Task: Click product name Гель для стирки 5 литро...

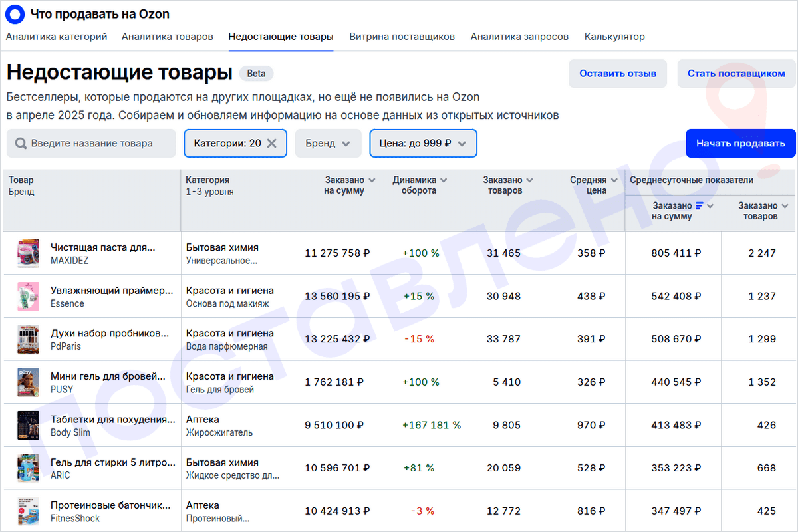Action: 113,462
